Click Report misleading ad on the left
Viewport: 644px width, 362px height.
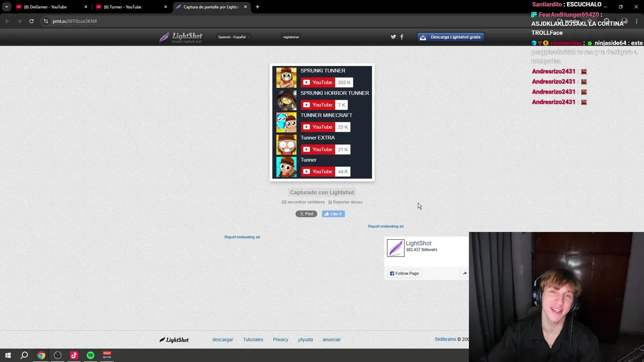click(x=242, y=237)
